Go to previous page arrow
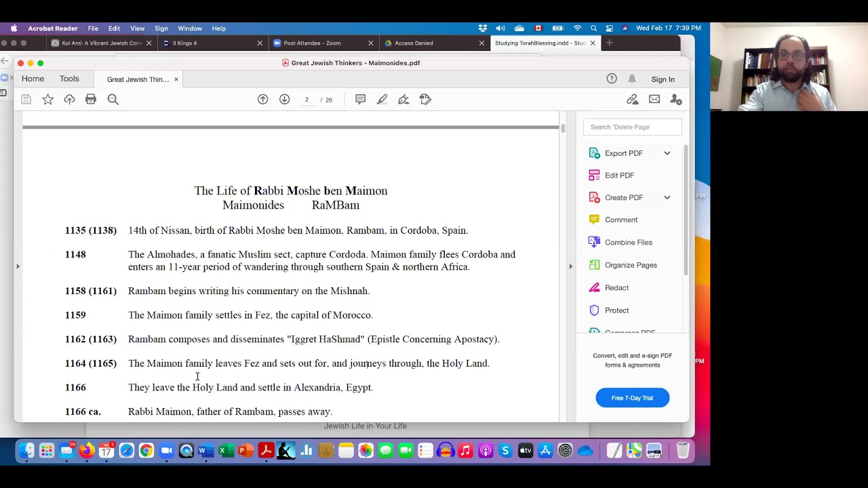 point(263,100)
